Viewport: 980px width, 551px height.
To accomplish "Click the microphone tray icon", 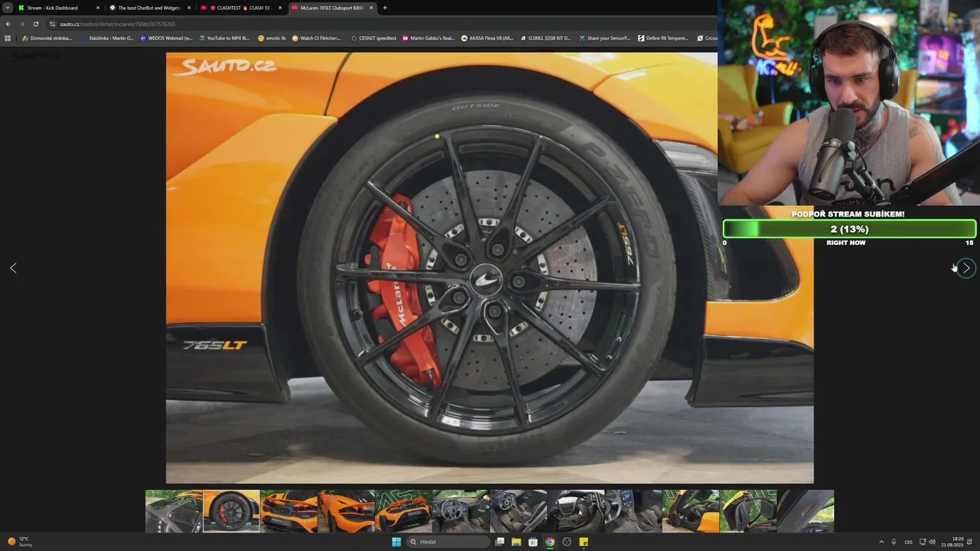I will pos(893,542).
